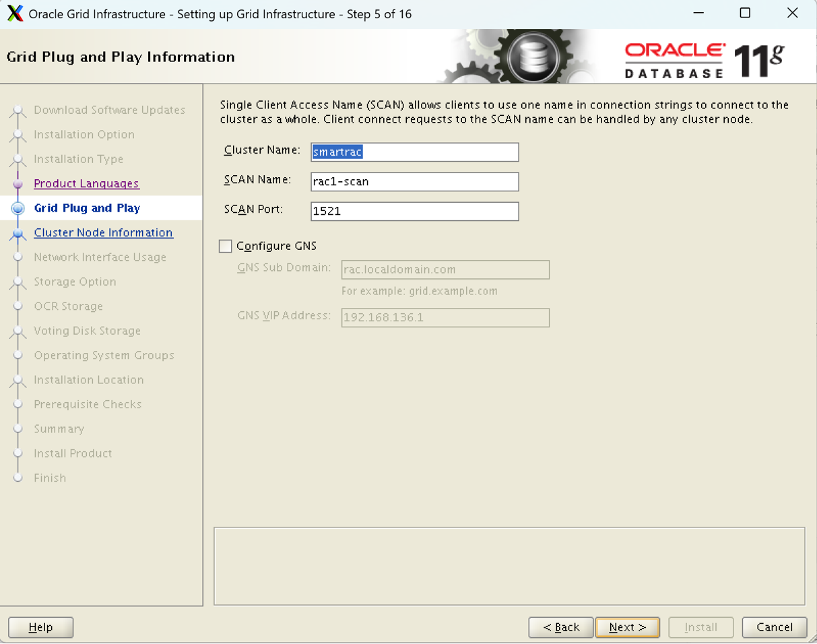
Task: Click the 'SCAN Name:' label
Action: 258,180
